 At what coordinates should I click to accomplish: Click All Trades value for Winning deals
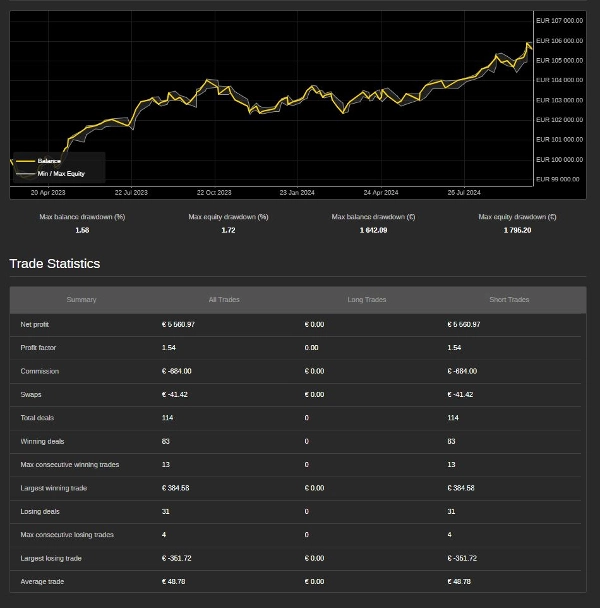click(166, 441)
